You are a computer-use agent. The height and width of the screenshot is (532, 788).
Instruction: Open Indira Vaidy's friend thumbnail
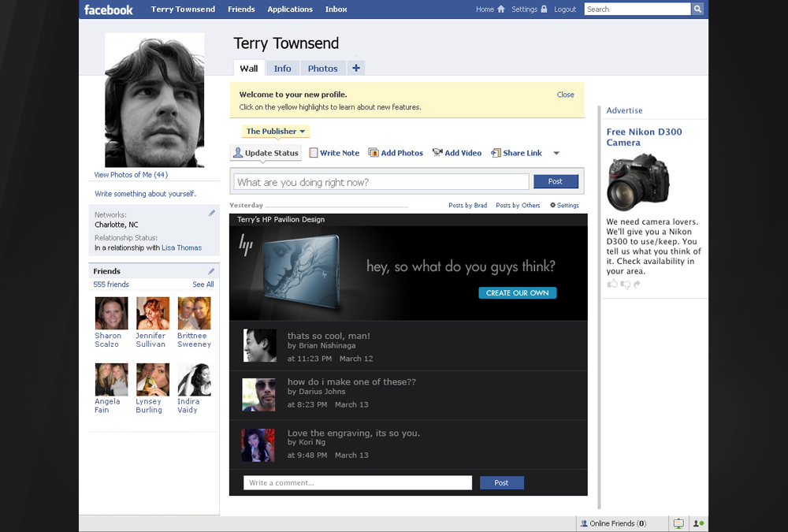click(195, 380)
